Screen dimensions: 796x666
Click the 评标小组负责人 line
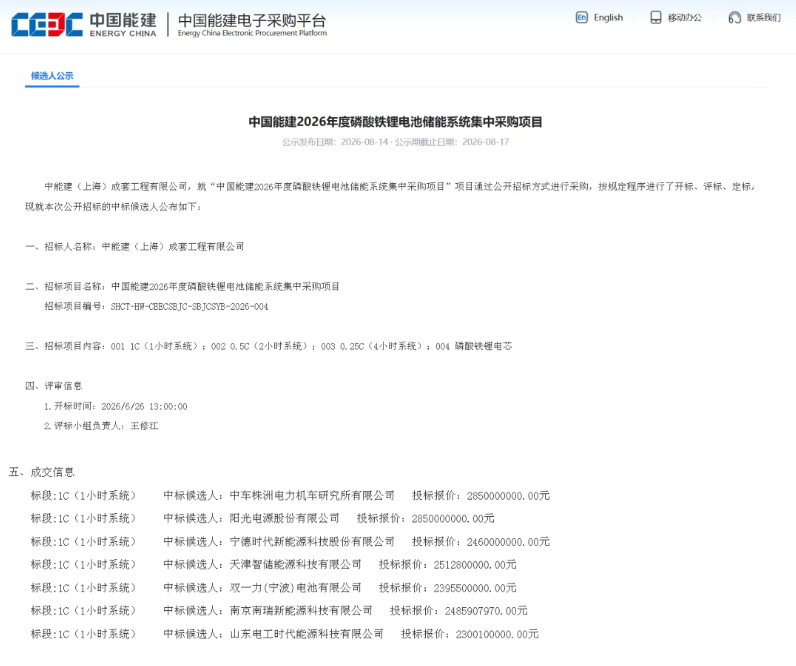click(x=101, y=426)
